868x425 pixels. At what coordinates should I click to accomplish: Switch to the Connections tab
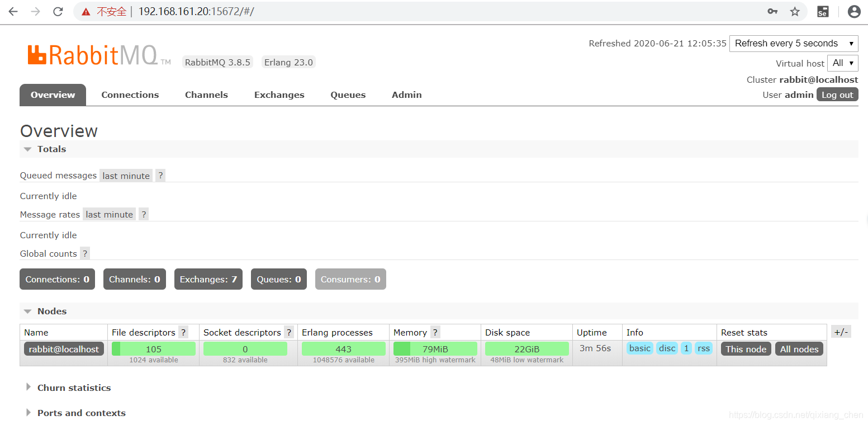click(x=130, y=95)
